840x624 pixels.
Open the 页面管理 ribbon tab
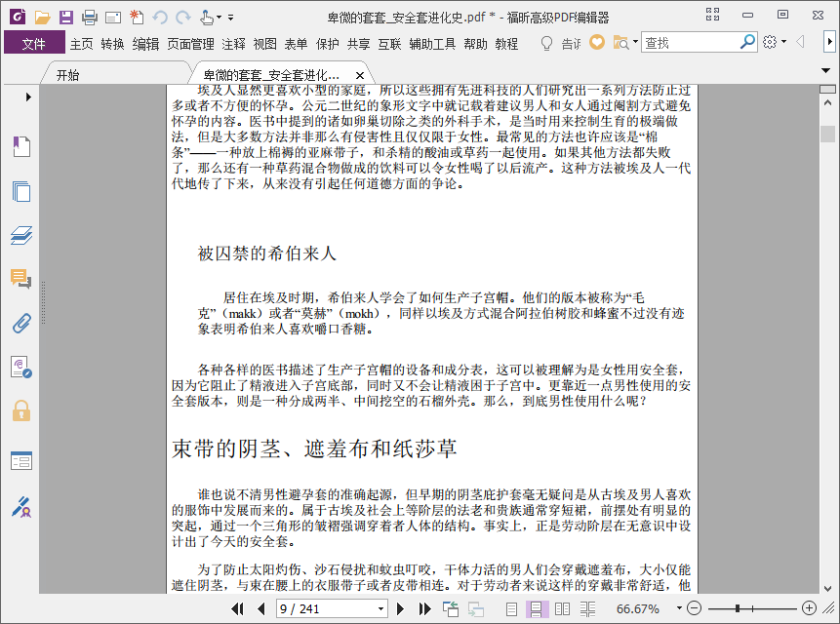point(190,44)
